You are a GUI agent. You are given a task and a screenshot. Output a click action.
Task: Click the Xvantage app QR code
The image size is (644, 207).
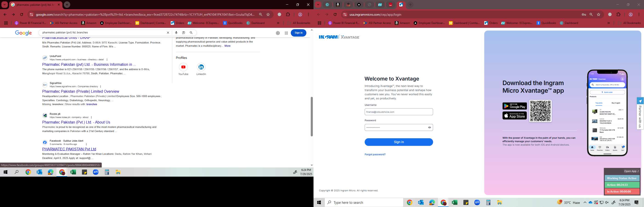(540, 111)
